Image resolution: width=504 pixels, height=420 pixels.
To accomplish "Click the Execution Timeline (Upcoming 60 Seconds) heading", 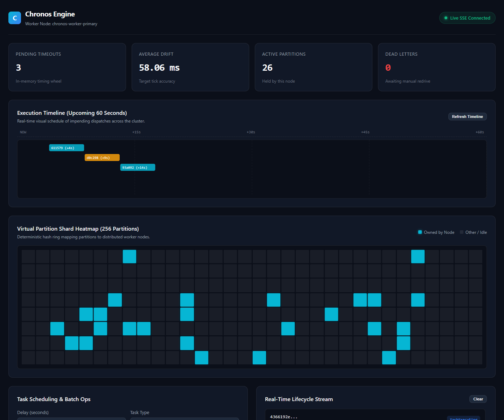I will 72,113.
